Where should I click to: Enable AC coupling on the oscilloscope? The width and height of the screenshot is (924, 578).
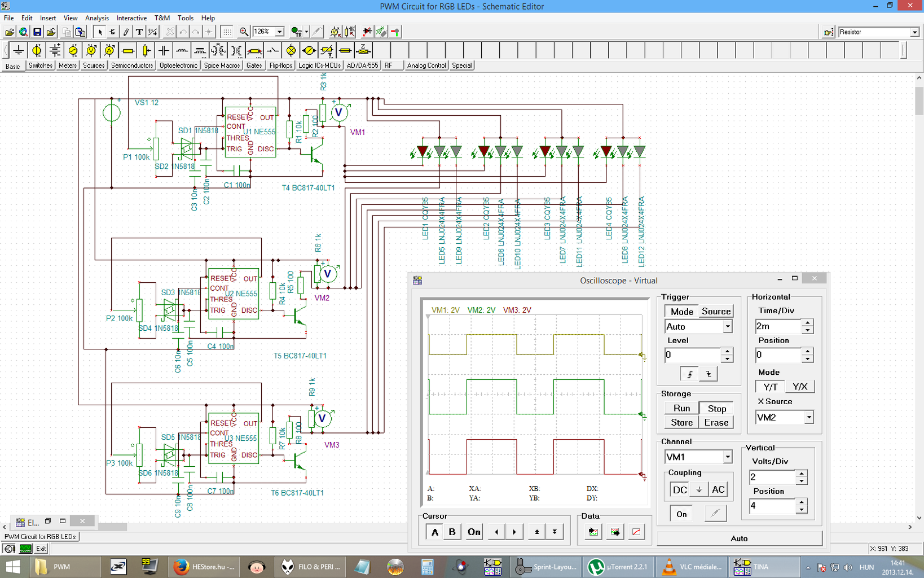click(x=718, y=489)
